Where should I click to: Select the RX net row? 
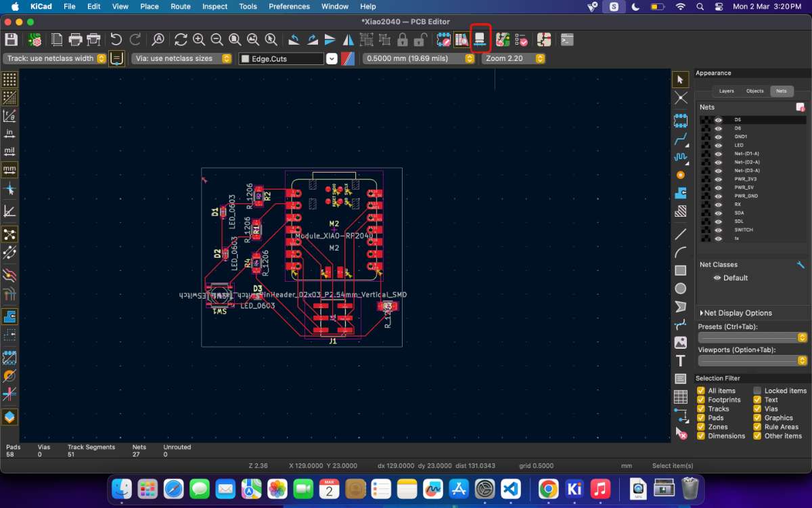(x=752, y=205)
